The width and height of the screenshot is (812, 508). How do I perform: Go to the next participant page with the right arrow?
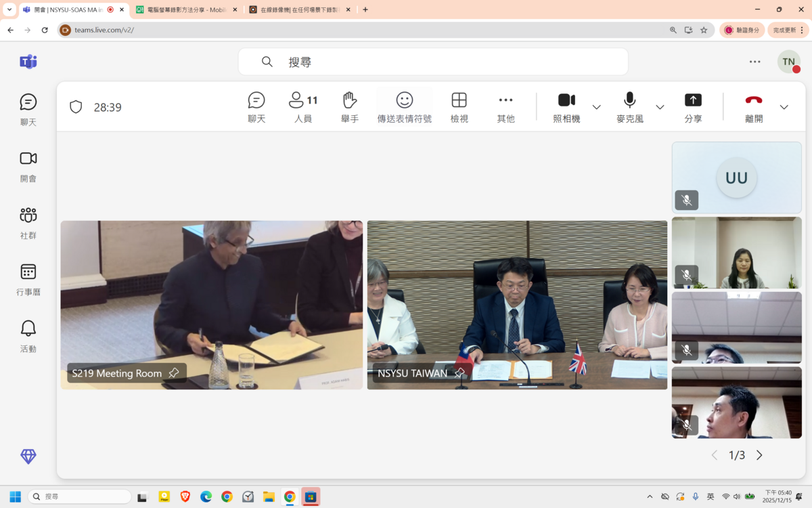coord(759,455)
